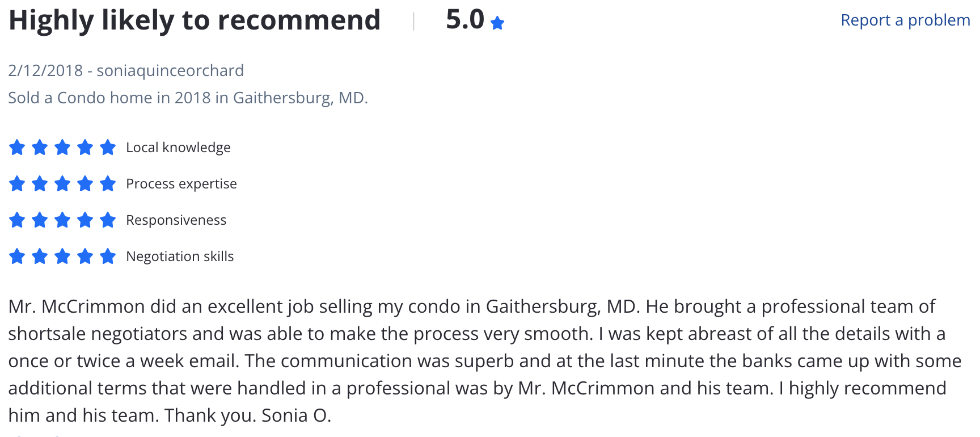
Task: Click first star in Negotiation skills row
Action: (x=17, y=257)
